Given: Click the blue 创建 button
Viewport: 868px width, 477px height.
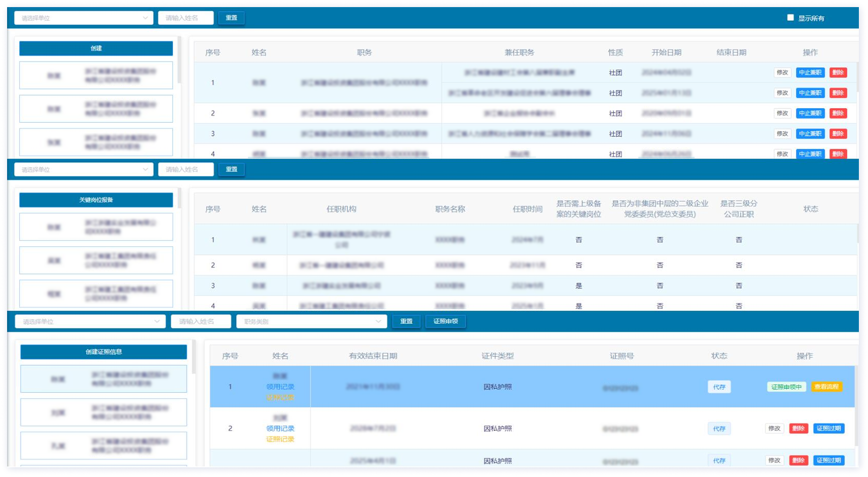Looking at the screenshot, I should (96, 48).
